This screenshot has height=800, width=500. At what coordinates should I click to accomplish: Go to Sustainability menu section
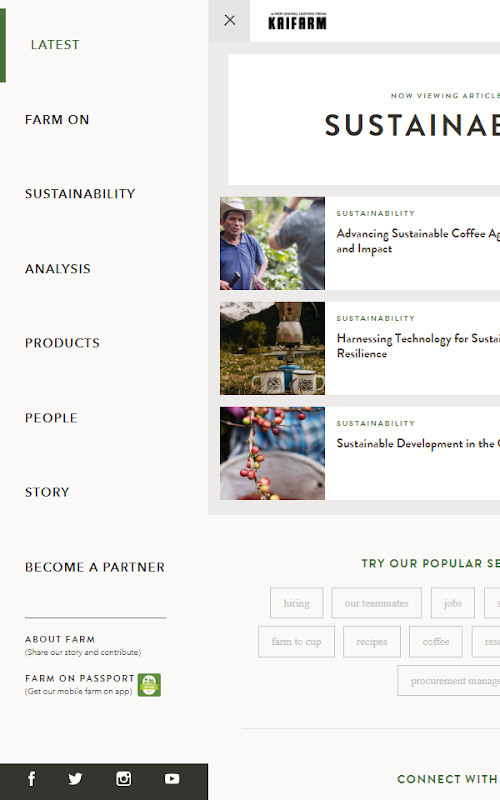(80, 194)
